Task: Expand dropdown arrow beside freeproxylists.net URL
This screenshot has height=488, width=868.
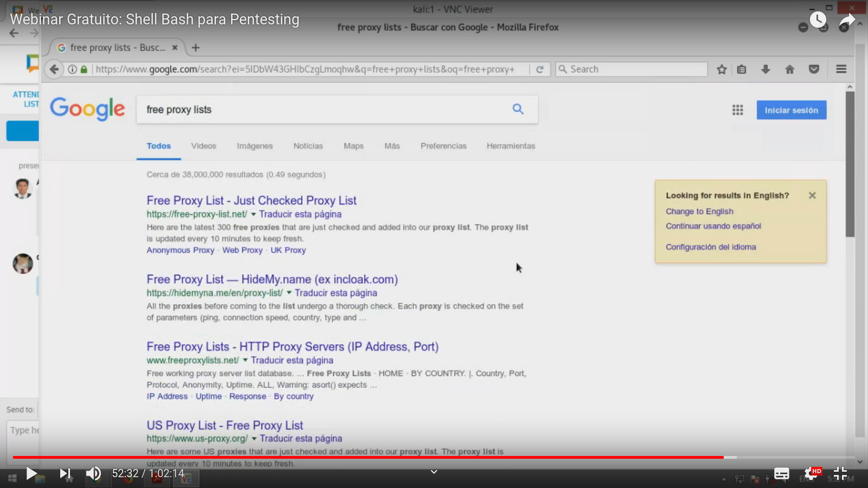Action: click(245, 360)
